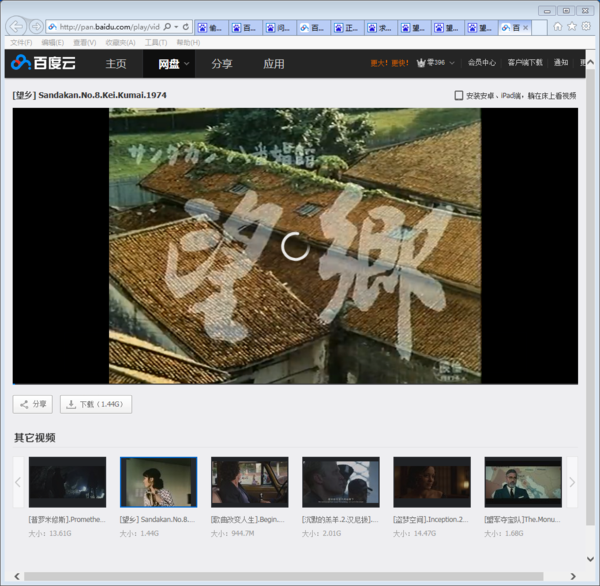Open the 编辑(E) menu
Image resolution: width=600 pixels, height=586 pixels.
[x=52, y=42]
